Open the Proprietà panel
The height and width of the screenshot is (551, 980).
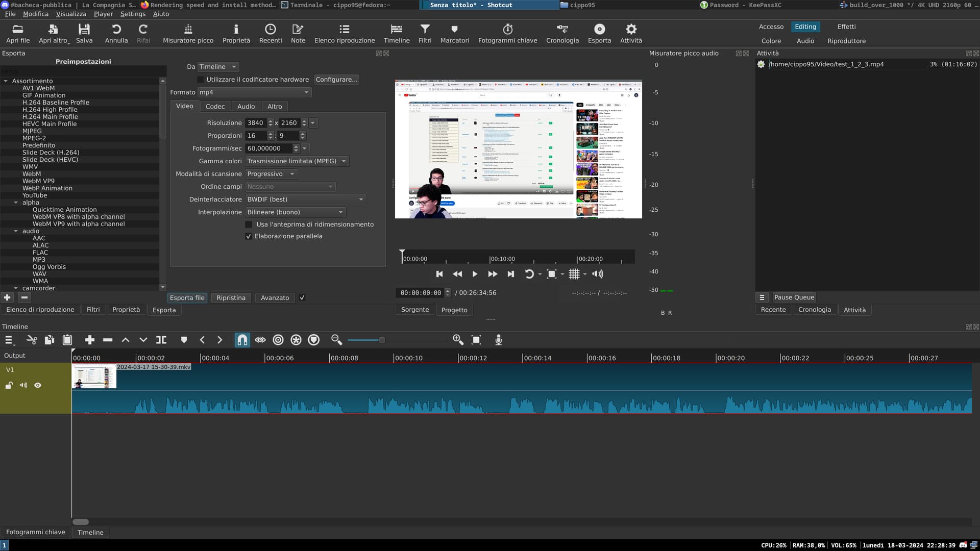pos(236,33)
